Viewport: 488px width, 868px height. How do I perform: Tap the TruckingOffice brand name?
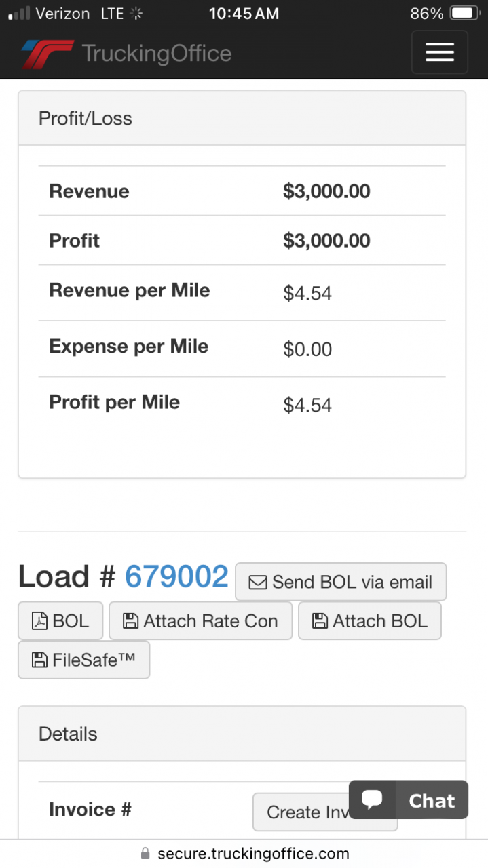(x=157, y=54)
